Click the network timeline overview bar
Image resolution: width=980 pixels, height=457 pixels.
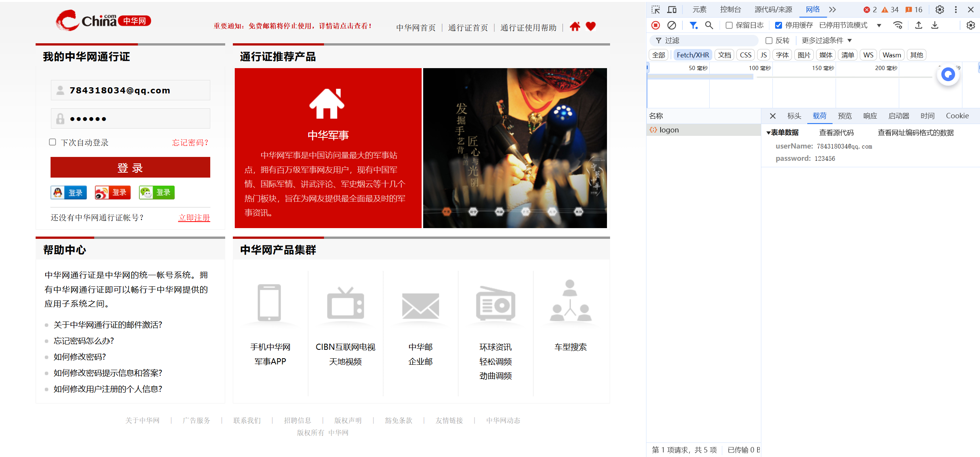(x=701, y=77)
